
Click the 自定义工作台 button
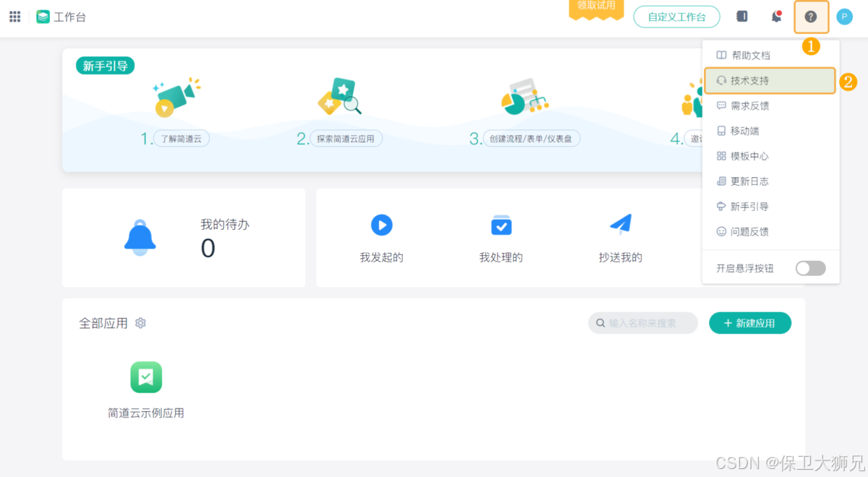pos(676,17)
